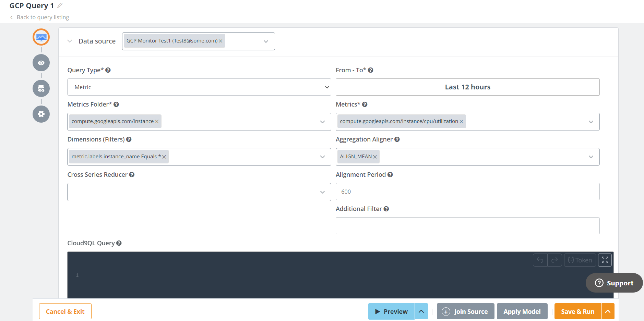
Task: Click the Save & Run button
Action: tap(577, 311)
